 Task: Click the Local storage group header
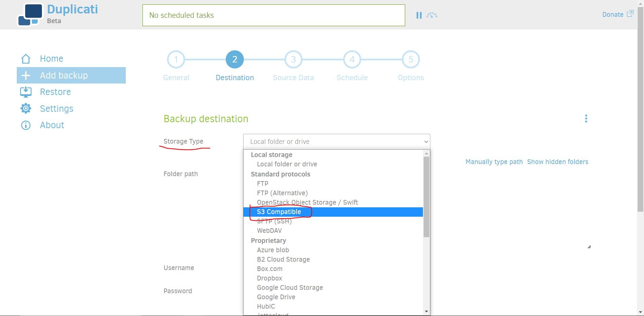272,155
